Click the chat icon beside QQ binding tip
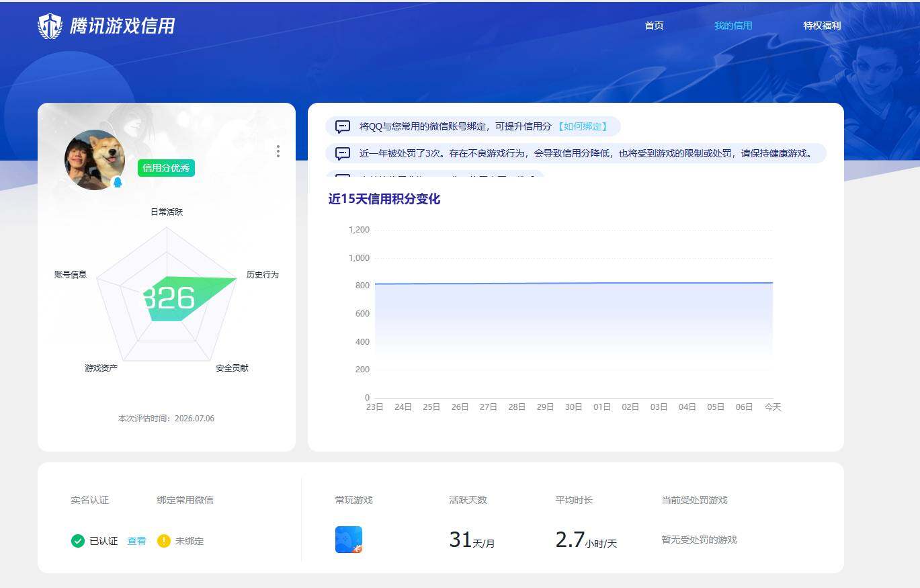Viewport: 920px width, 588px height. [x=343, y=126]
